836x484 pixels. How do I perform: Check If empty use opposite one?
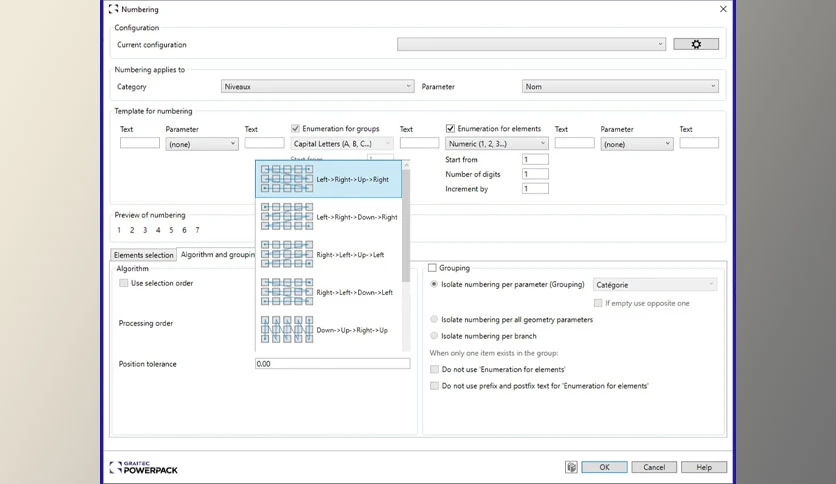pyautogui.click(x=598, y=303)
